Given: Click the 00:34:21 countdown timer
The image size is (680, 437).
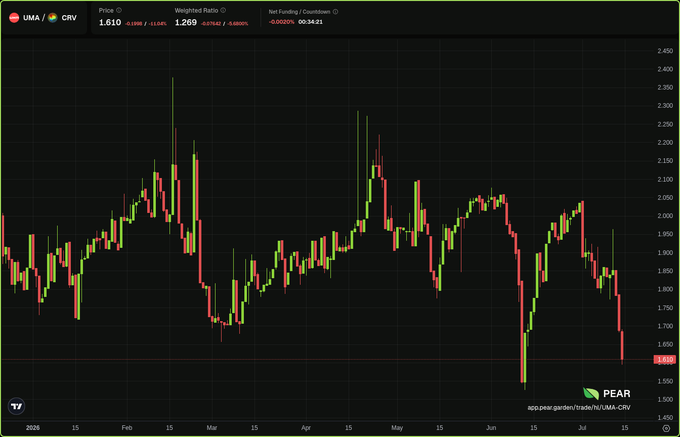Looking at the screenshot, I should click(x=311, y=22).
